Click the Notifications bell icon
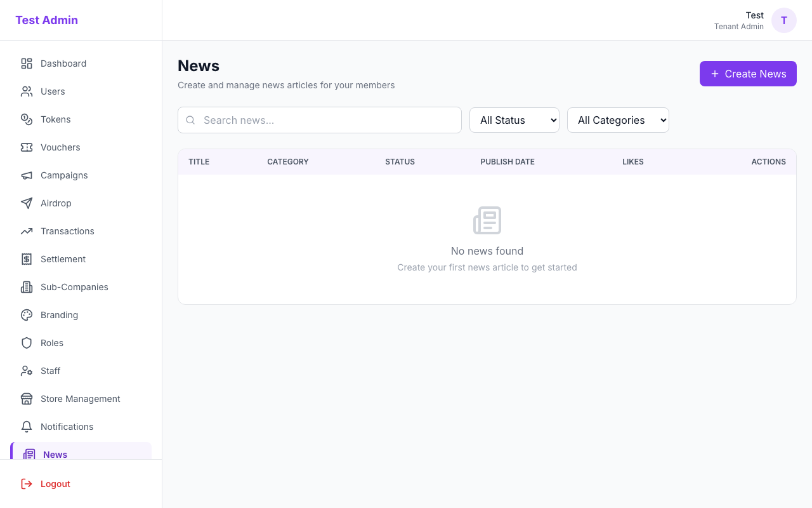The width and height of the screenshot is (812, 508). (27, 427)
